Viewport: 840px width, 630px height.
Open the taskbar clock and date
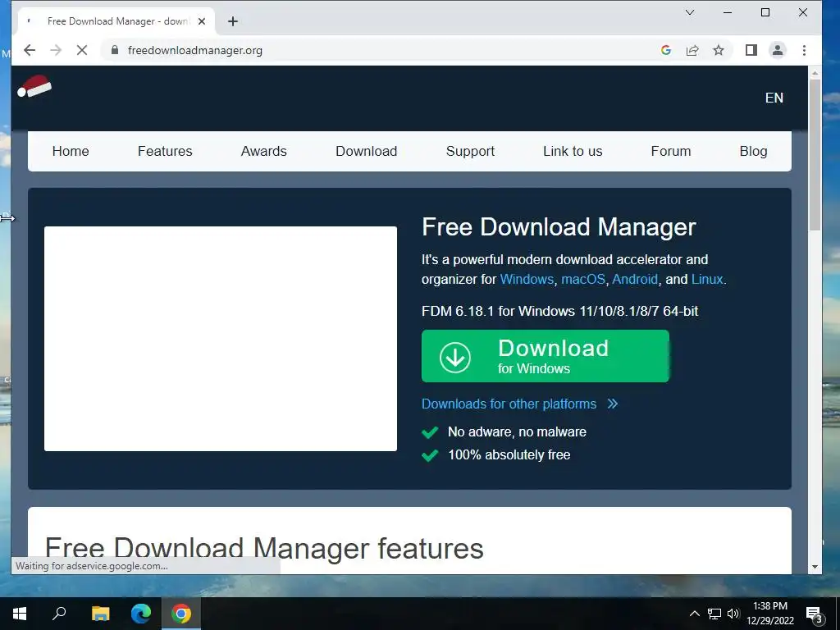(x=770, y=614)
